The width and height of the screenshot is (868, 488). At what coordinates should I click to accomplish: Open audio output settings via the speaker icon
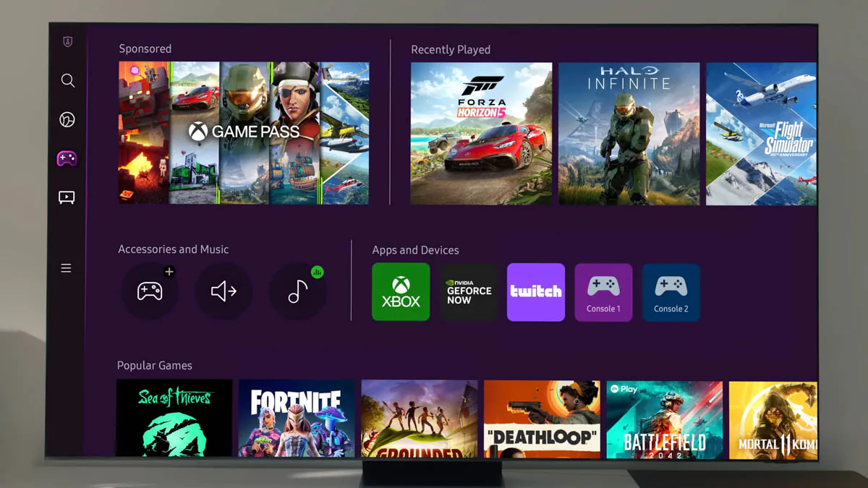(x=224, y=291)
